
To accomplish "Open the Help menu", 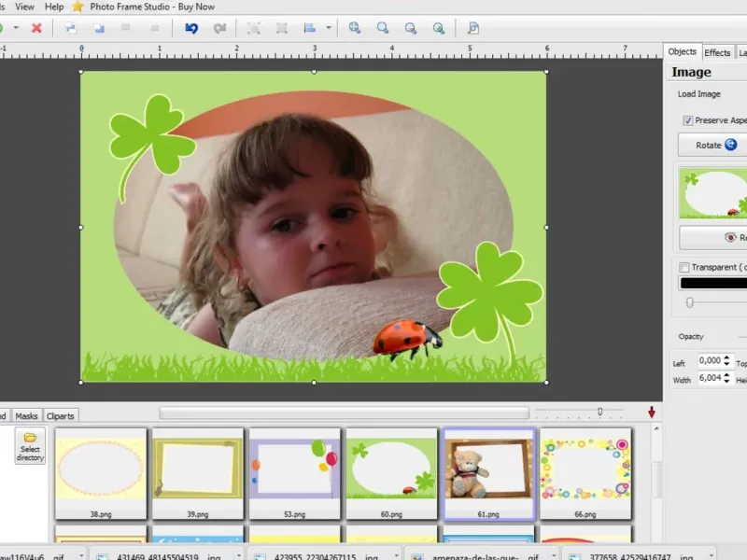I will [x=54, y=7].
